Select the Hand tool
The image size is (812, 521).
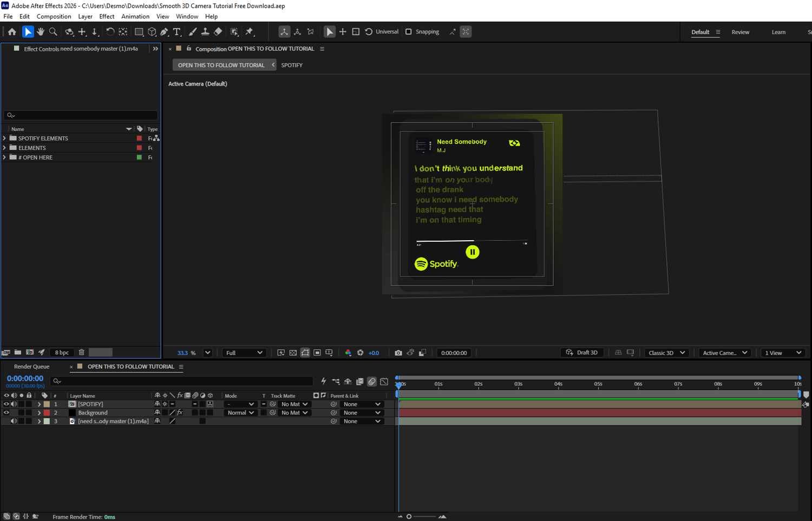pyautogui.click(x=41, y=32)
